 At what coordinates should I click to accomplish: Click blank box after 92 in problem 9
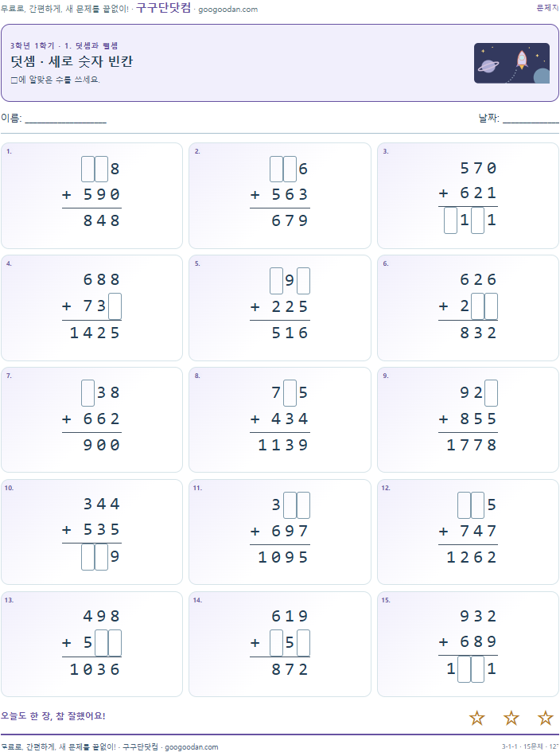point(491,393)
